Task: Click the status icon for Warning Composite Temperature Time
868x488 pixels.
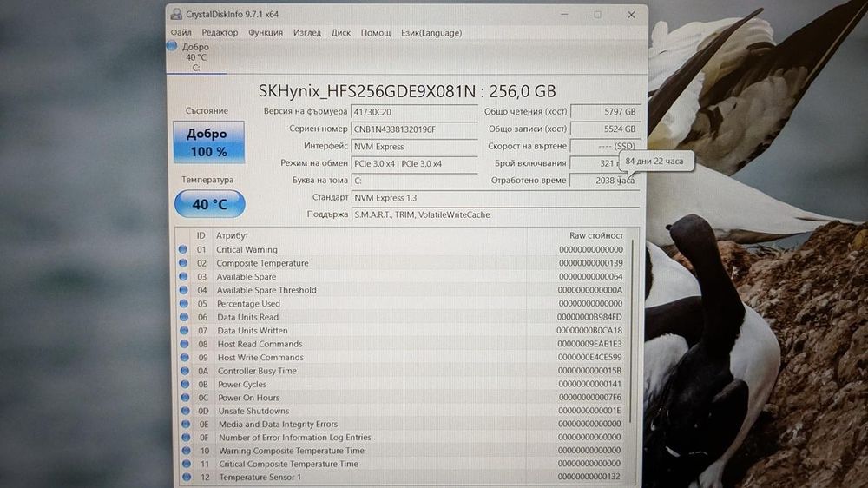Action: pos(186,451)
